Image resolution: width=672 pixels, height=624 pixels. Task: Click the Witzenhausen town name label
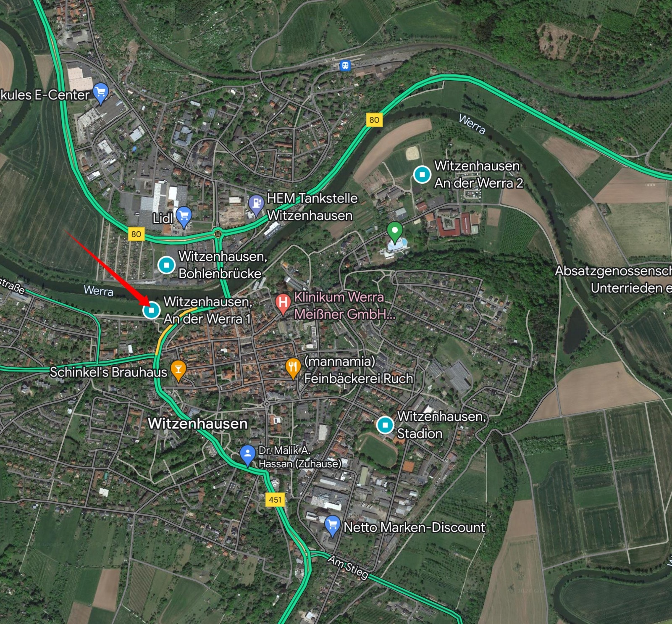click(197, 423)
